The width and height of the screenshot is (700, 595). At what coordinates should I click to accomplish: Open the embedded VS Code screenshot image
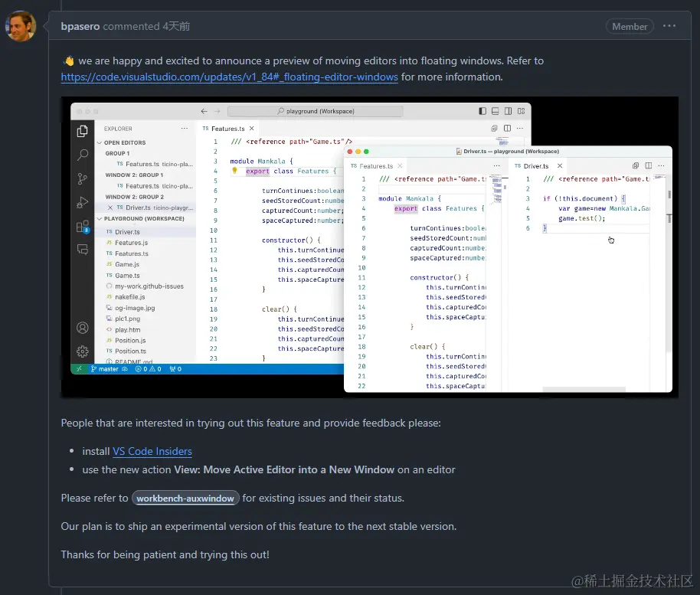(370, 247)
